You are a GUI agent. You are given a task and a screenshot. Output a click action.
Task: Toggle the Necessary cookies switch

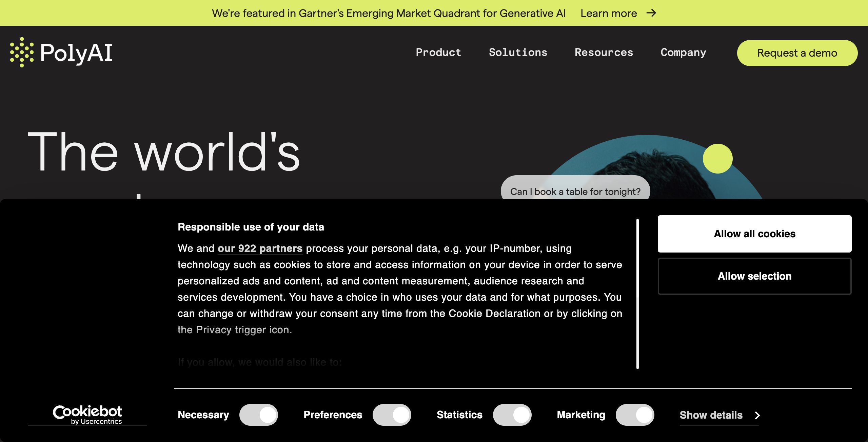[259, 415]
